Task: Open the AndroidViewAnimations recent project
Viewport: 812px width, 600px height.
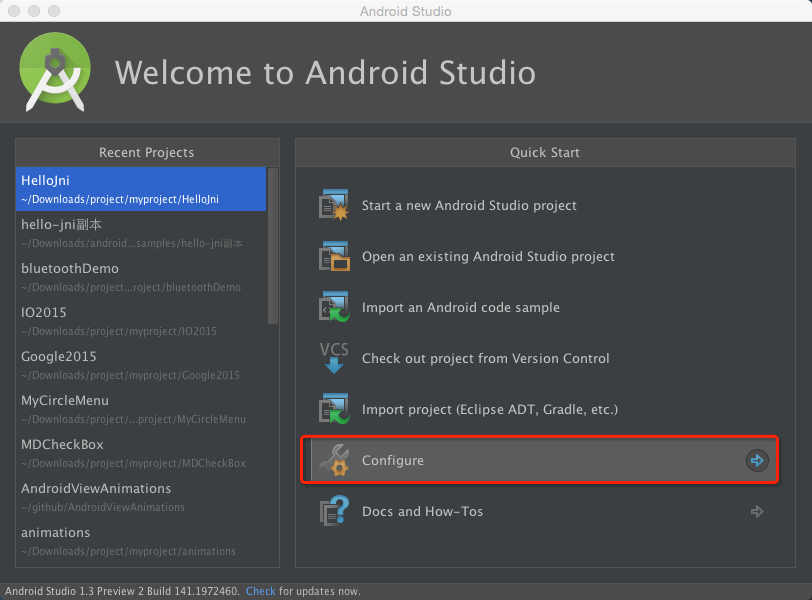Action: tap(141, 497)
